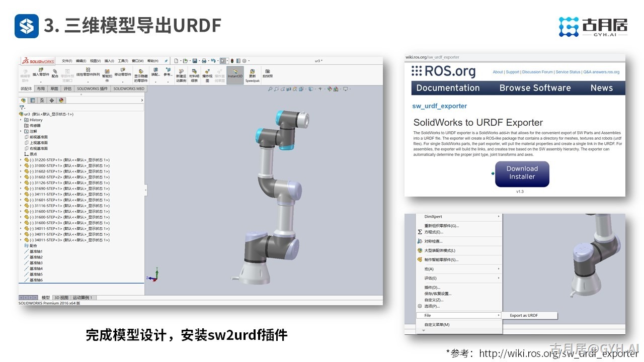Open the DimXpertManager crosshair tab icon
This screenshot has width=644, height=362.
tap(52, 100)
